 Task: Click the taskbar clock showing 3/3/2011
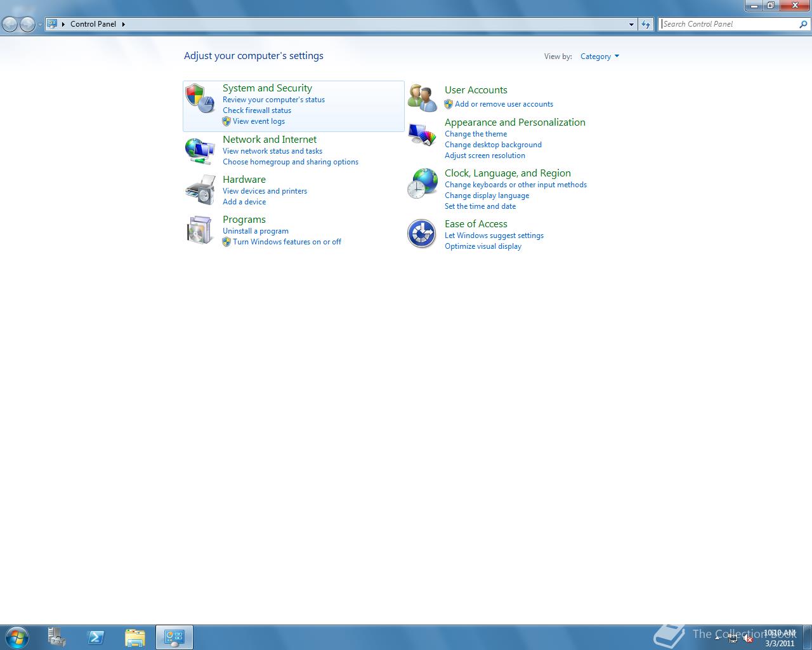tap(780, 638)
